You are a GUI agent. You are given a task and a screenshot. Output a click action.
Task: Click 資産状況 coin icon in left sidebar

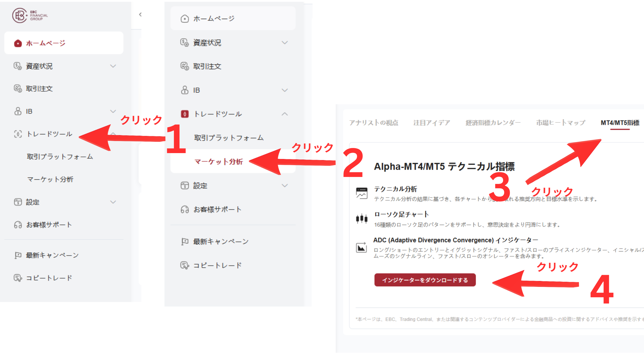(x=18, y=66)
